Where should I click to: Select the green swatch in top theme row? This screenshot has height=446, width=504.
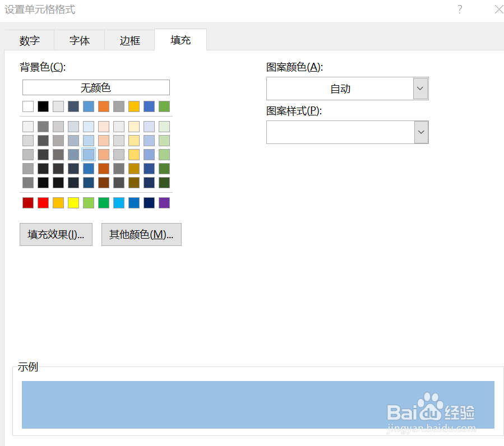click(x=164, y=106)
